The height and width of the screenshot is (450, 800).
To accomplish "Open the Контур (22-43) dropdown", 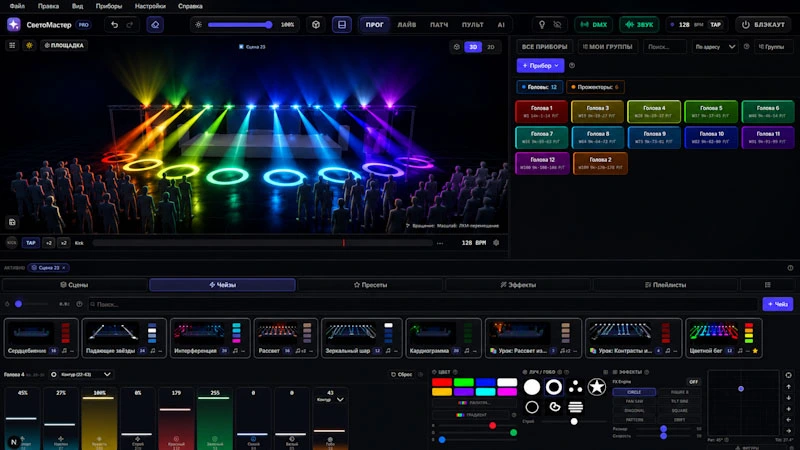I will (81, 374).
